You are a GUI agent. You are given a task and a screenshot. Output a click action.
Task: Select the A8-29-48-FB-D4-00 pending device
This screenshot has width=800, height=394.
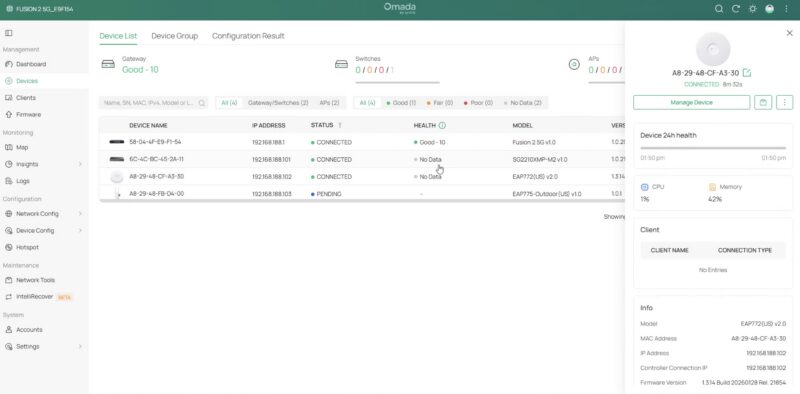coord(362,194)
